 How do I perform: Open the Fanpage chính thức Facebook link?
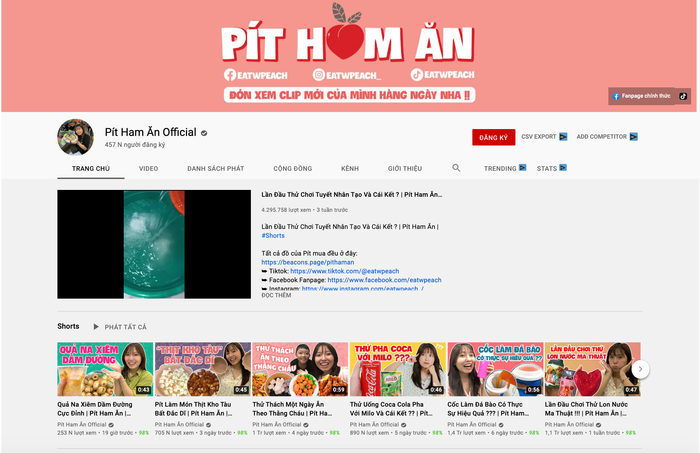(641, 96)
